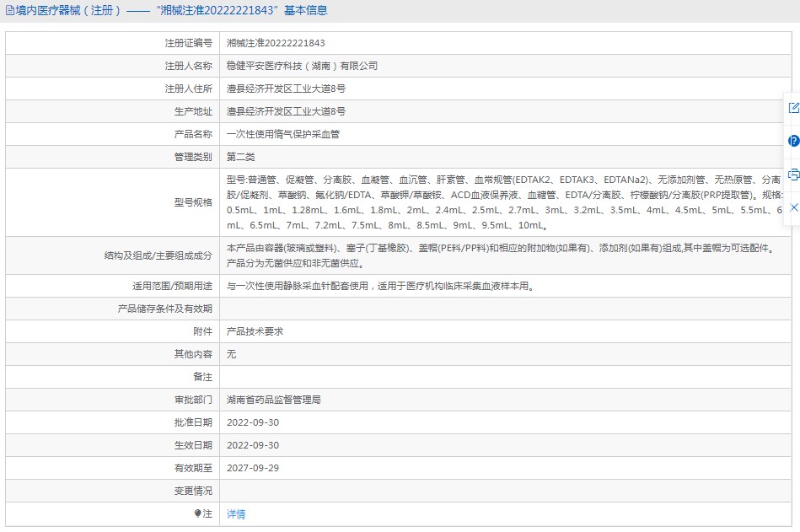Click management category value 第二类
Screen dimensions: 800x532
[x=241, y=157]
